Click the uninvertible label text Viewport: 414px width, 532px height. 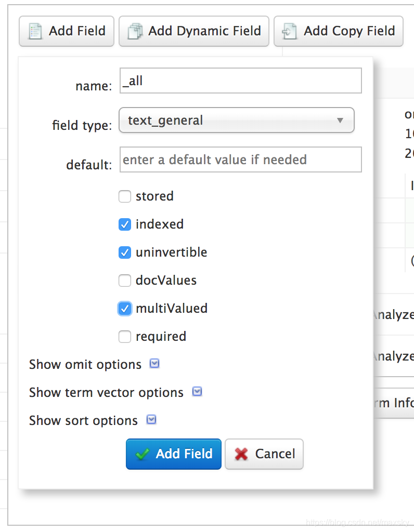(x=171, y=252)
